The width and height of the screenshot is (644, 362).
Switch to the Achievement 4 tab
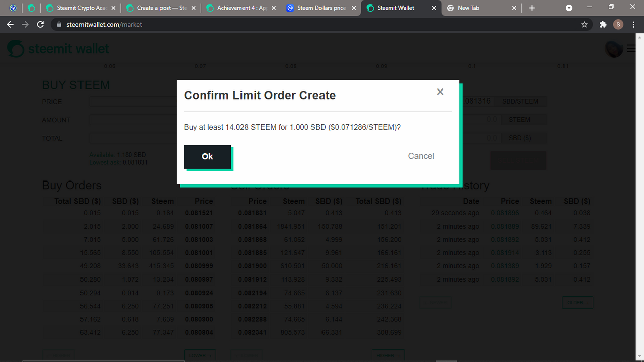click(x=240, y=8)
